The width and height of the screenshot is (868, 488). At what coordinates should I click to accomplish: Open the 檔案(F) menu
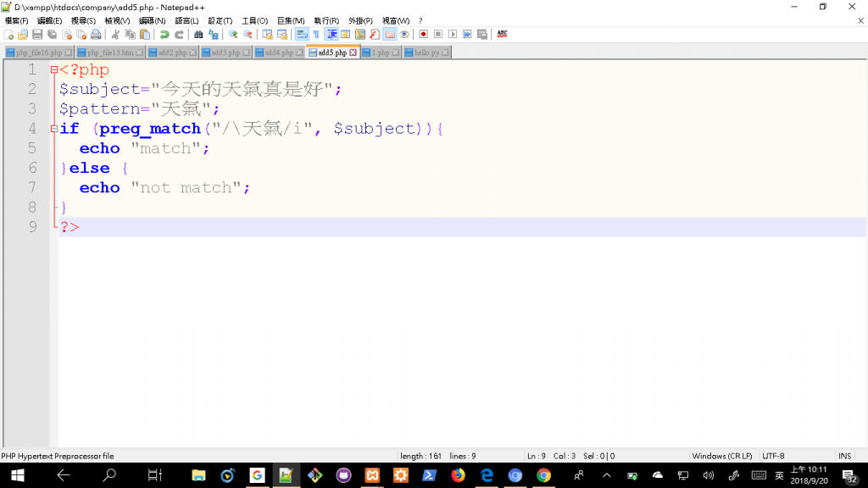click(17, 21)
